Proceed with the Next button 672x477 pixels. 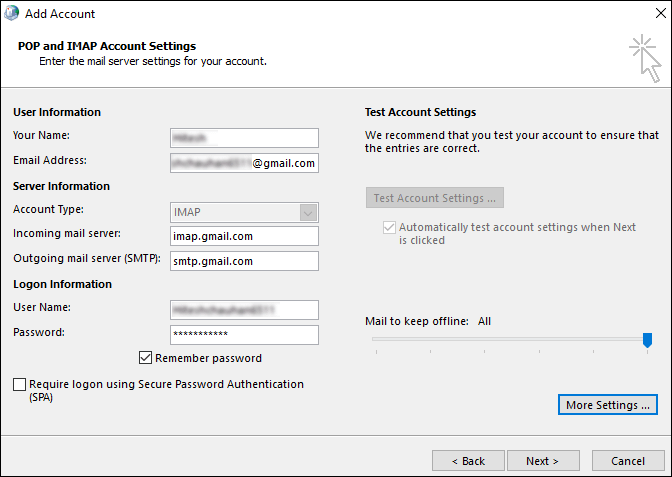[543, 461]
